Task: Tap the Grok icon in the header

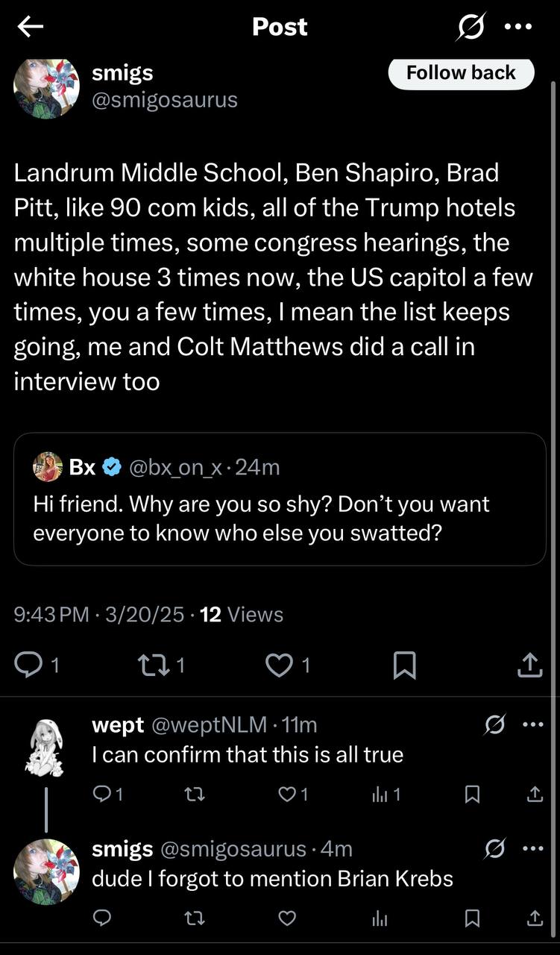Action: pyautogui.click(x=470, y=27)
